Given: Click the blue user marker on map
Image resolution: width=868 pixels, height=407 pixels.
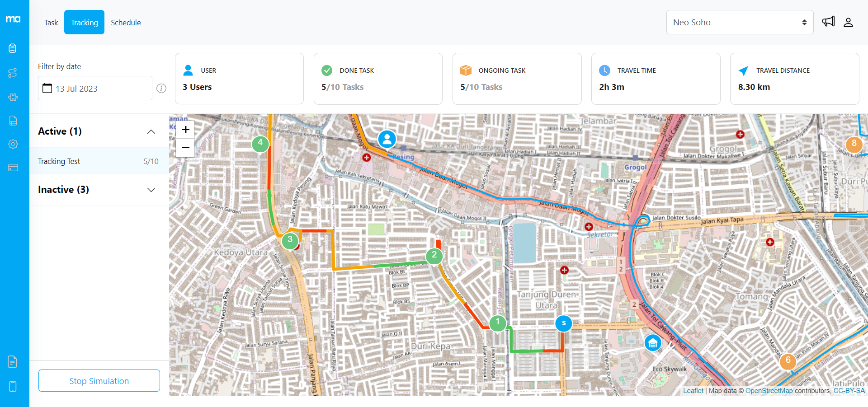Looking at the screenshot, I should pyautogui.click(x=387, y=139).
